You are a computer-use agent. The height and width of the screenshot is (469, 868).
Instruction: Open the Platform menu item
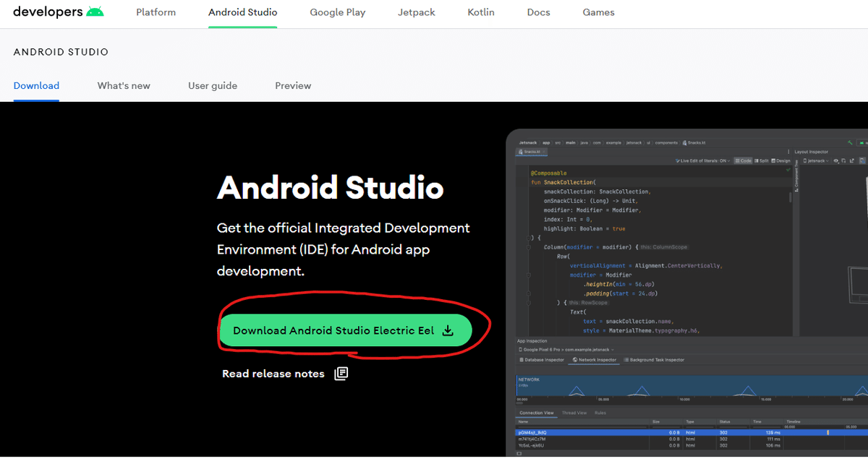point(156,12)
